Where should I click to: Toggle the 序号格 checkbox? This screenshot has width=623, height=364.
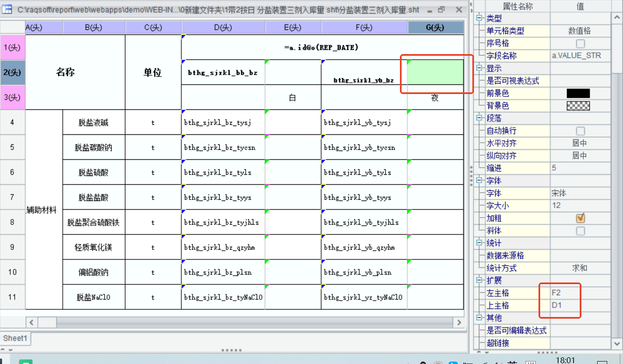pos(580,43)
